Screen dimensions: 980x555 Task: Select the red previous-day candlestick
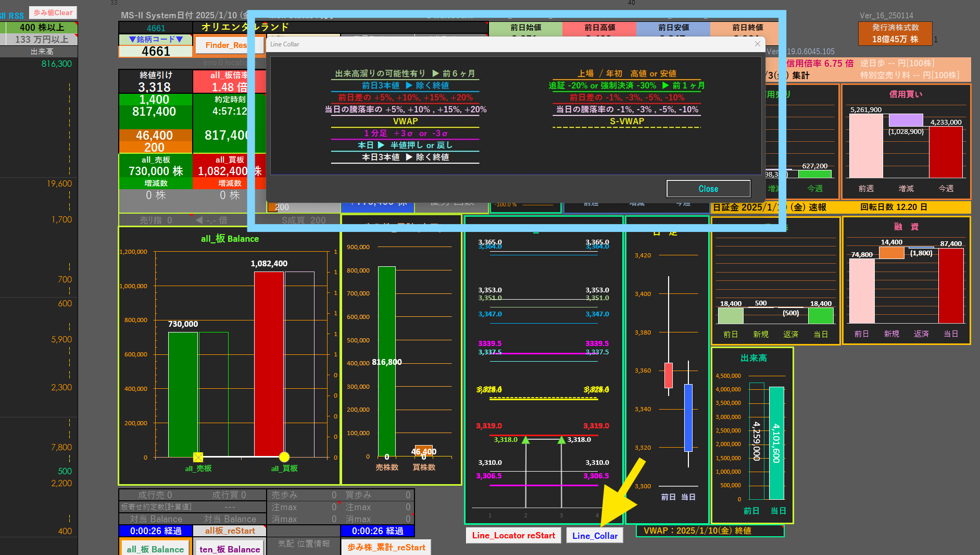pos(669,375)
